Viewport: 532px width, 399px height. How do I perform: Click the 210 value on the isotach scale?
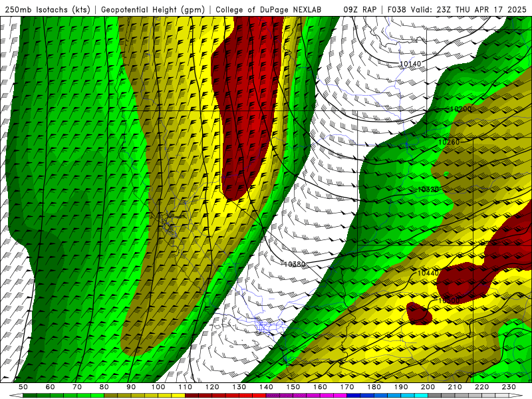click(x=455, y=387)
